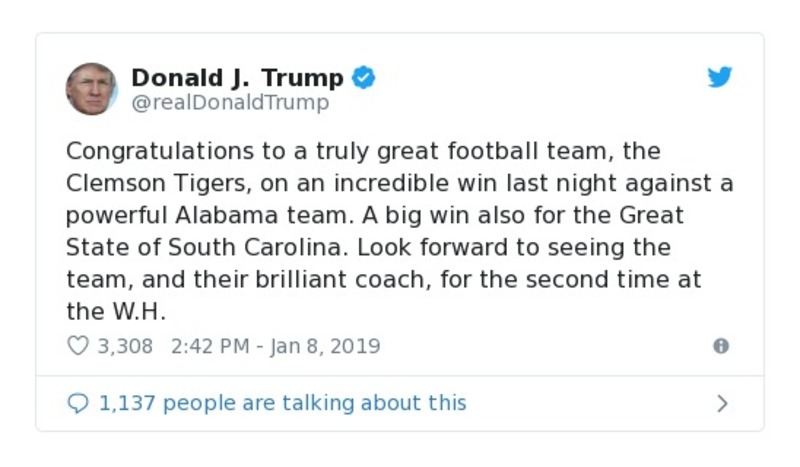800x467 pixels.
Task: Click the blue verified checkmark badge
Action: coord(364,78)
